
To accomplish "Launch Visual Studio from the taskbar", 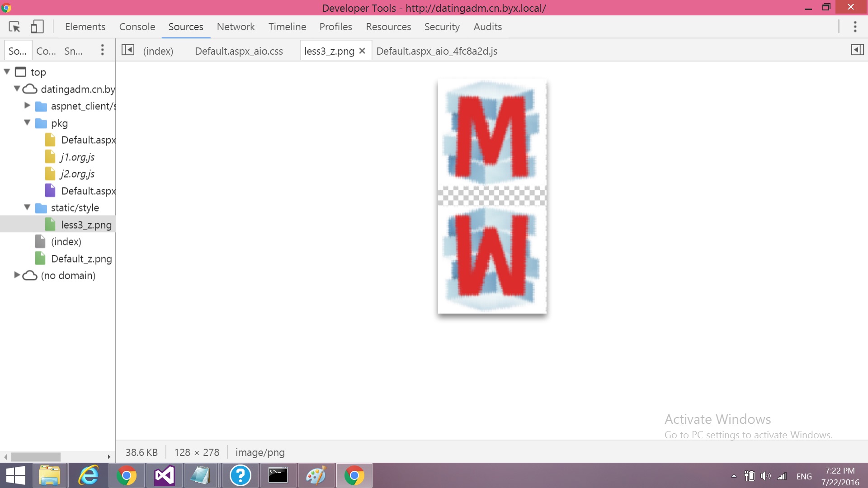I will 164,475.
